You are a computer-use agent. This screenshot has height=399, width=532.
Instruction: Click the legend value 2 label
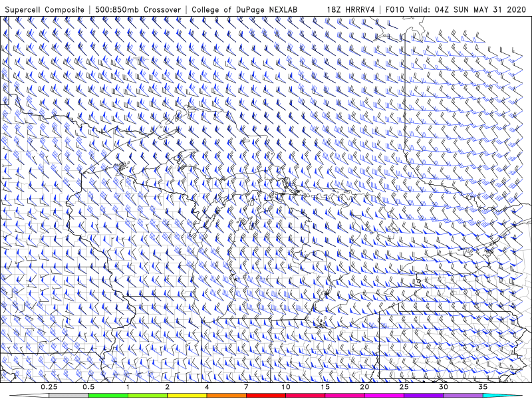click(168, 387)
